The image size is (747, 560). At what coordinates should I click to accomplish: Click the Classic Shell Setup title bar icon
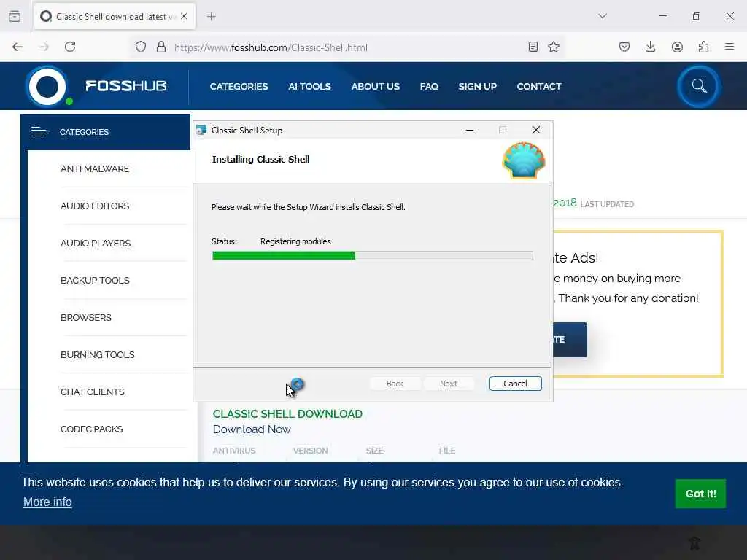click(201, 130)
